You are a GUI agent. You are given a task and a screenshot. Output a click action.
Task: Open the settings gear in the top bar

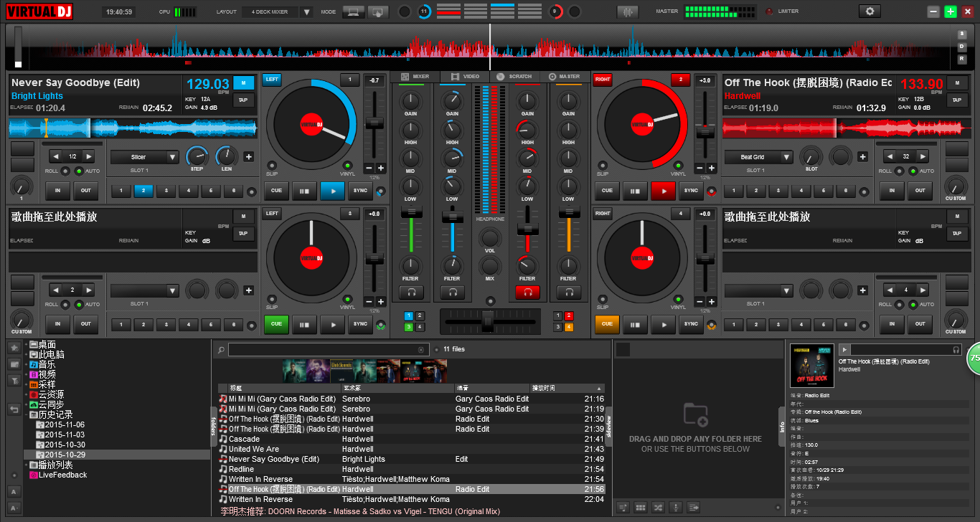click(x=870, y=11)
